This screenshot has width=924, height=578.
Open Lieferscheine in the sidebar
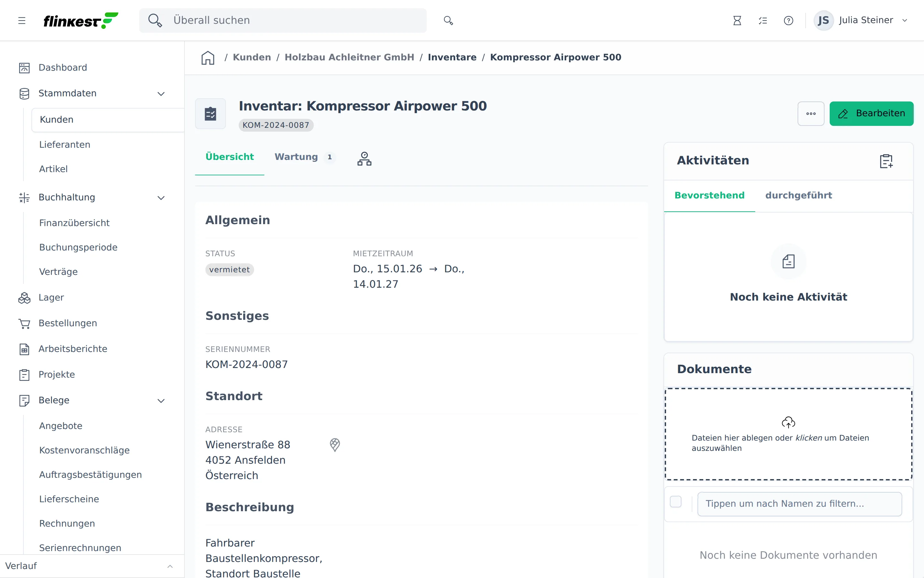tap(69, 499)
